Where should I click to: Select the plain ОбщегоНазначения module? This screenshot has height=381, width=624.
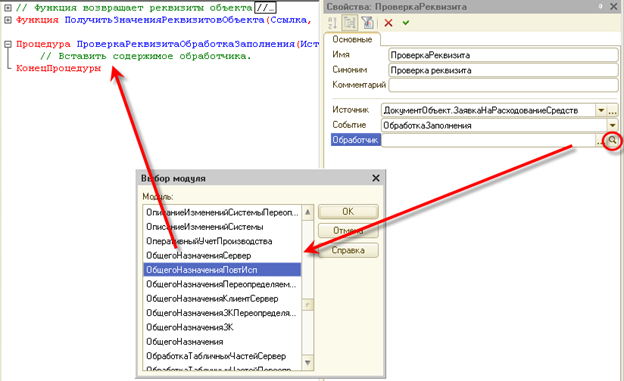click(x=222, y=341)
